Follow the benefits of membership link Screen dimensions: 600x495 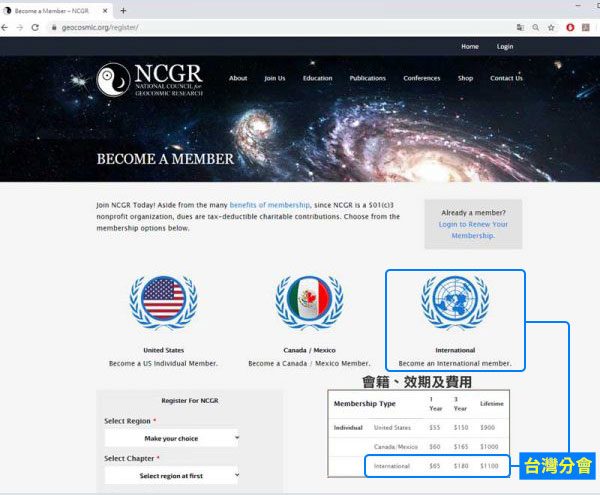pyautogui.click(x=270, y=205)
